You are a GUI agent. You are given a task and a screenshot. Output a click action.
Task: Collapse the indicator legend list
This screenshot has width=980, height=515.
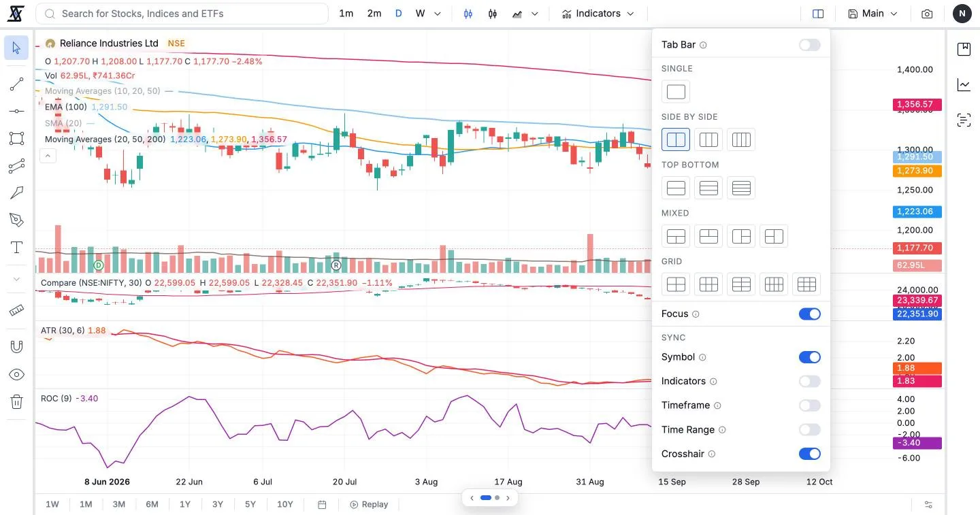point(48,156)
